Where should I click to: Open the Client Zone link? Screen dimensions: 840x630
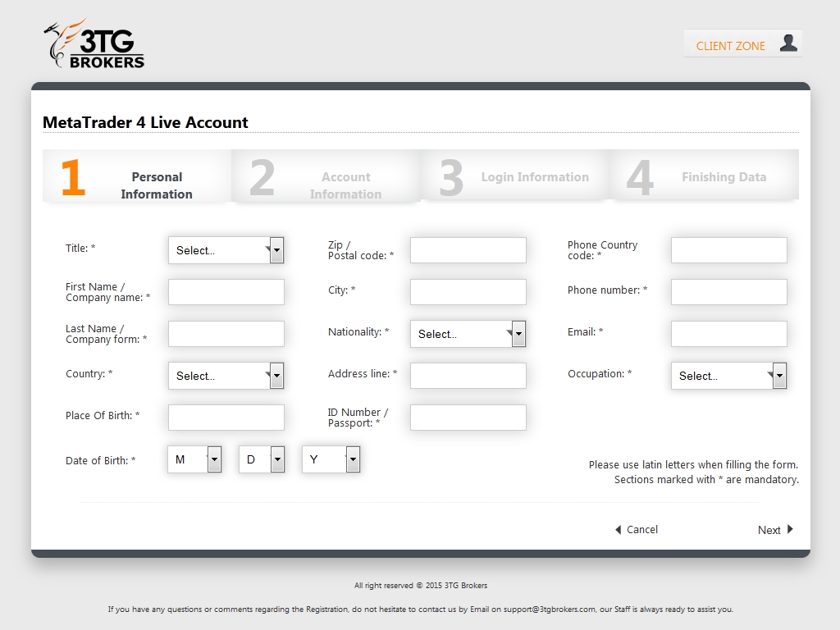[730, 46]
